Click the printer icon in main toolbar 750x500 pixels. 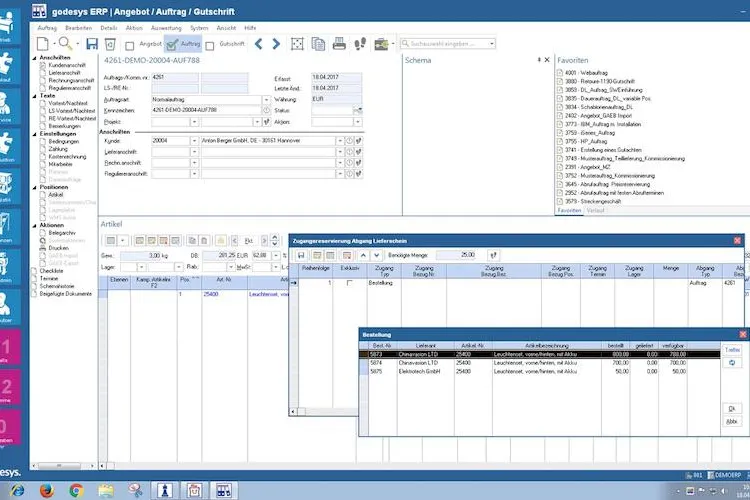click(x=339, y=44)
